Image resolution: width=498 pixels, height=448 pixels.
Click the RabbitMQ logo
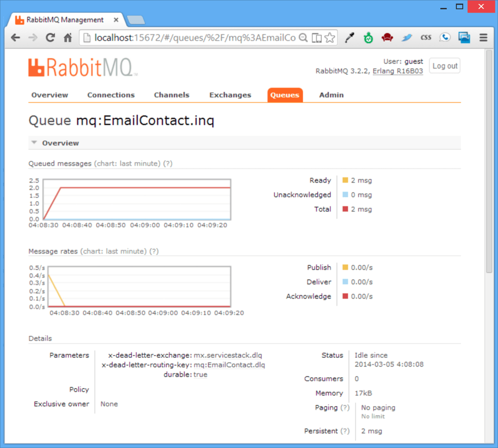(82, 66)
